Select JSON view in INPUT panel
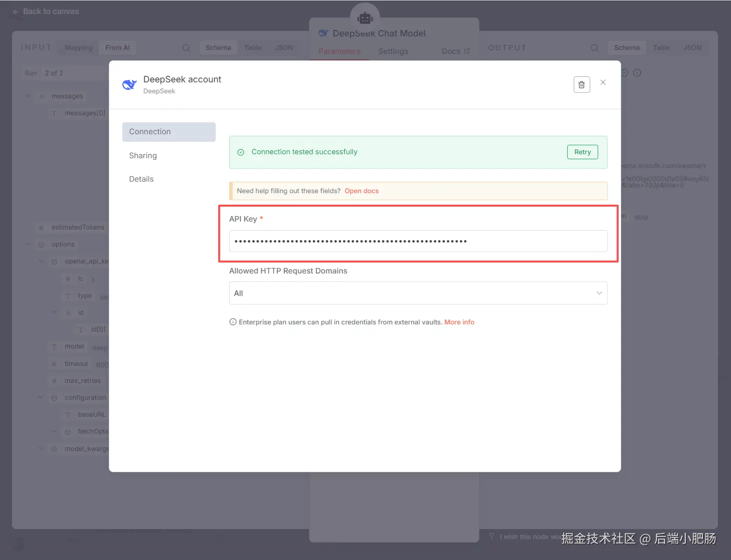The width and height of the screenshot is (731, 560). (x=284, y=48)
